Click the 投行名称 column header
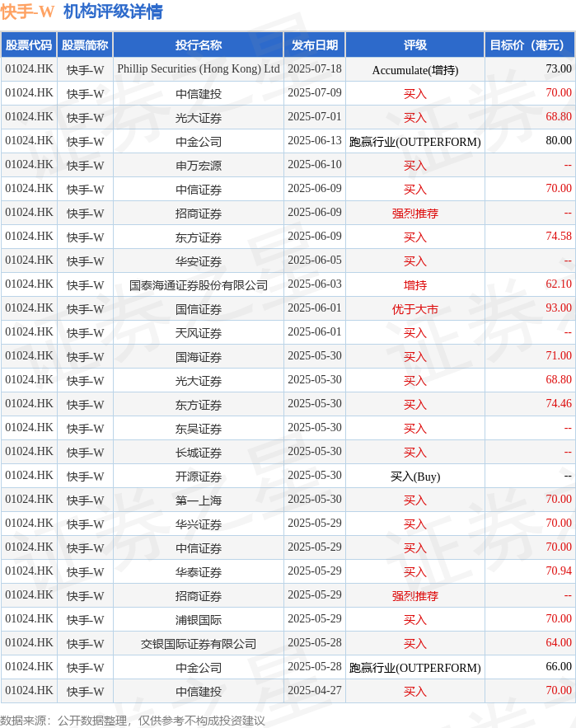This screenshot has height=728, width=576. 199,45
